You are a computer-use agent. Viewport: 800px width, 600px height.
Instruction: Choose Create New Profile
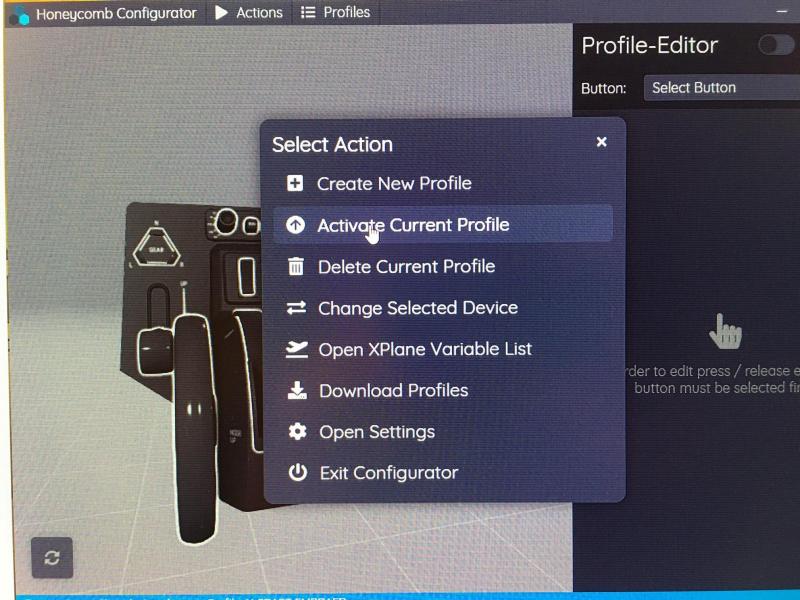point(443,183)
